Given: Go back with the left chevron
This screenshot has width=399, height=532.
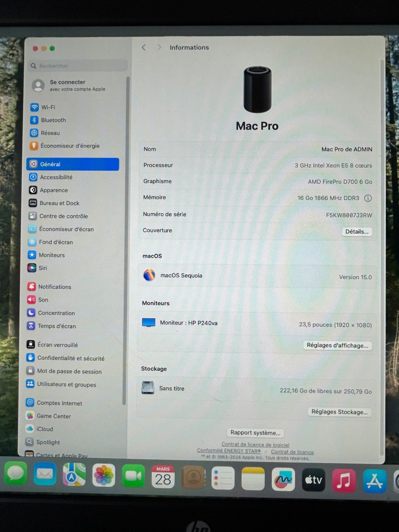Looking at the screenshot, I should tap(144, 47).
